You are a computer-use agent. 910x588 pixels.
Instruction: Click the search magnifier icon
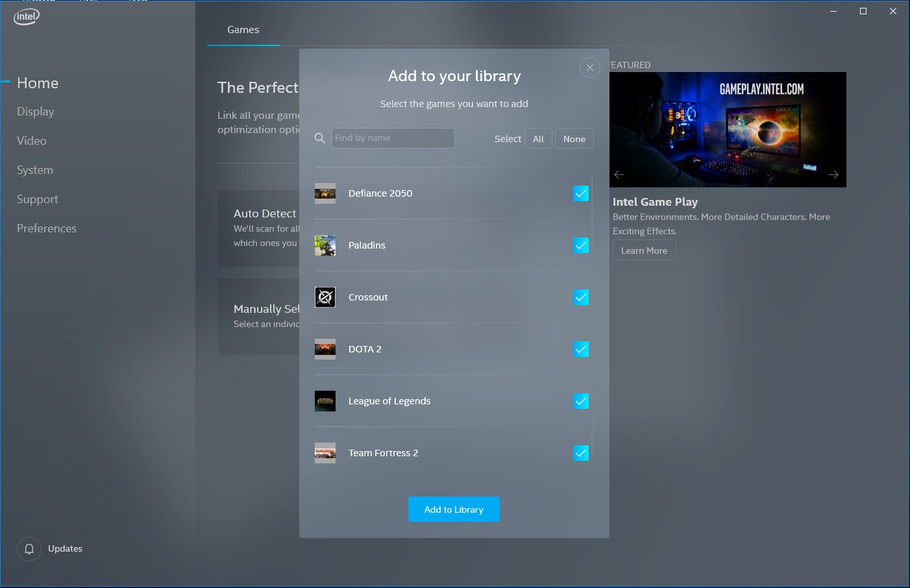[x=320, y=138]
